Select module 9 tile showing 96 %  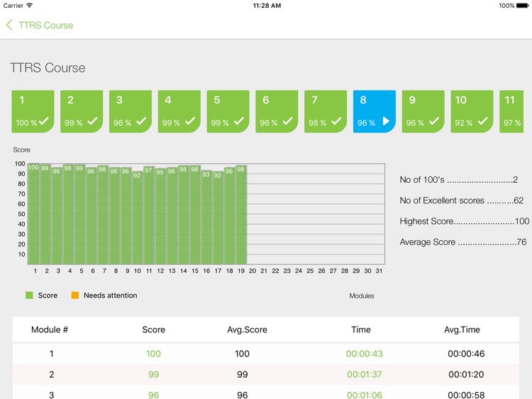coord(423,111)
